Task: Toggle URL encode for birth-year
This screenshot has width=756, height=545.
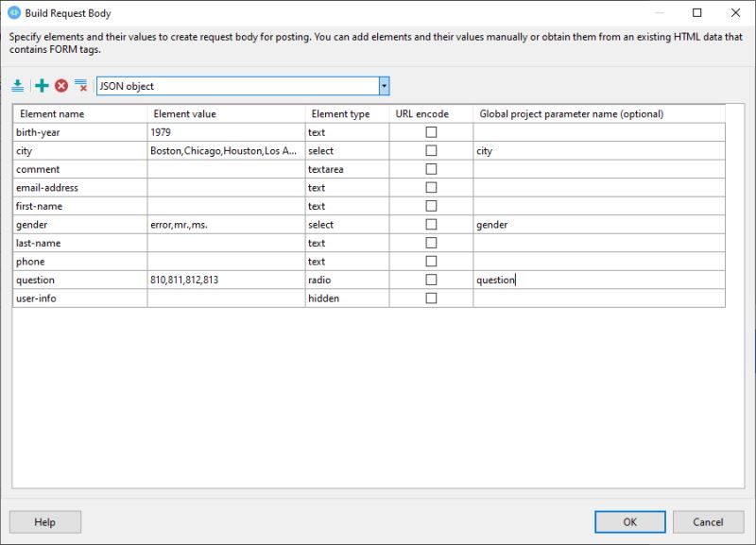Action: click(431, 132)
